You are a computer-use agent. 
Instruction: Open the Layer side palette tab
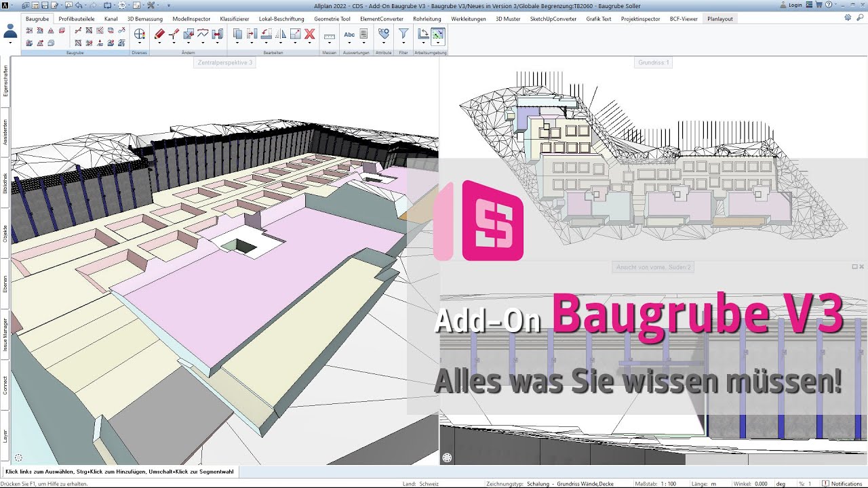coord(5,436)
